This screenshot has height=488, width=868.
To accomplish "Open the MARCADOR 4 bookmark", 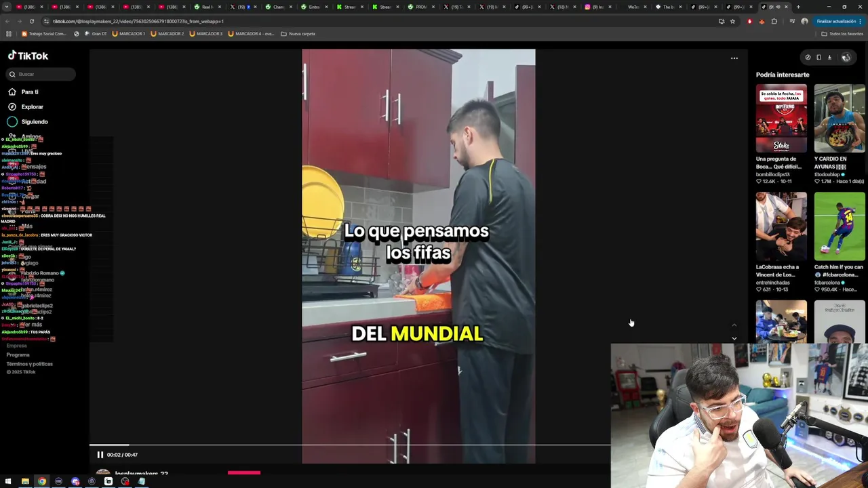I will point(251,33).
